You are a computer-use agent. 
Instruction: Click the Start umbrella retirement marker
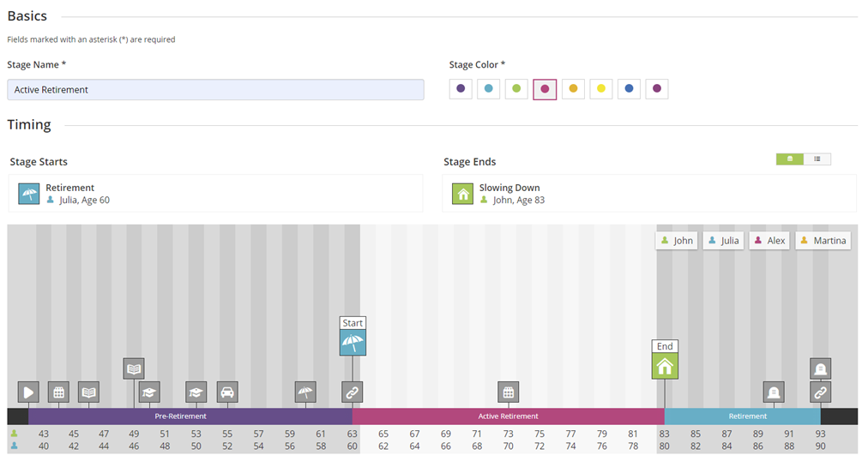pos(353,343)
